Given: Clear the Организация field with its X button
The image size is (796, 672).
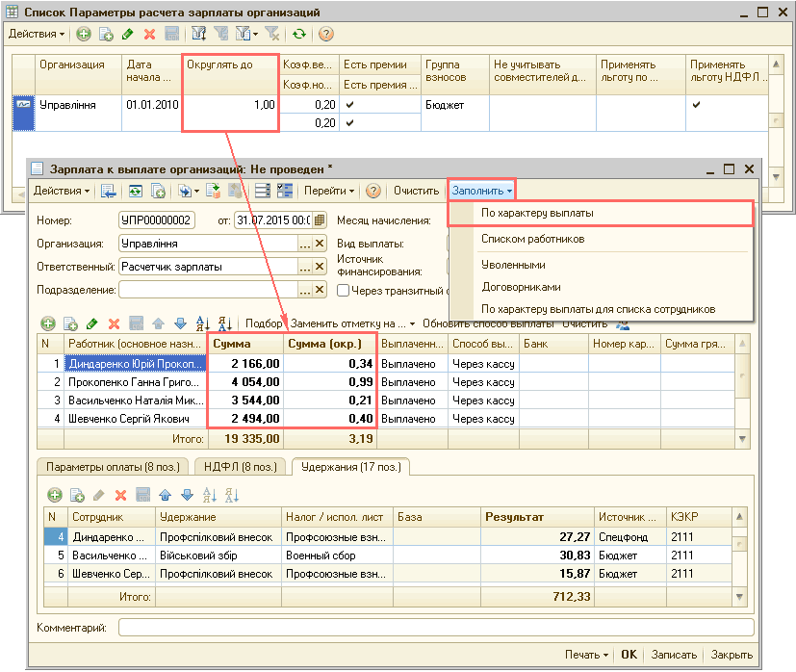Looking at the screenshot, I should tap(321, 244).
